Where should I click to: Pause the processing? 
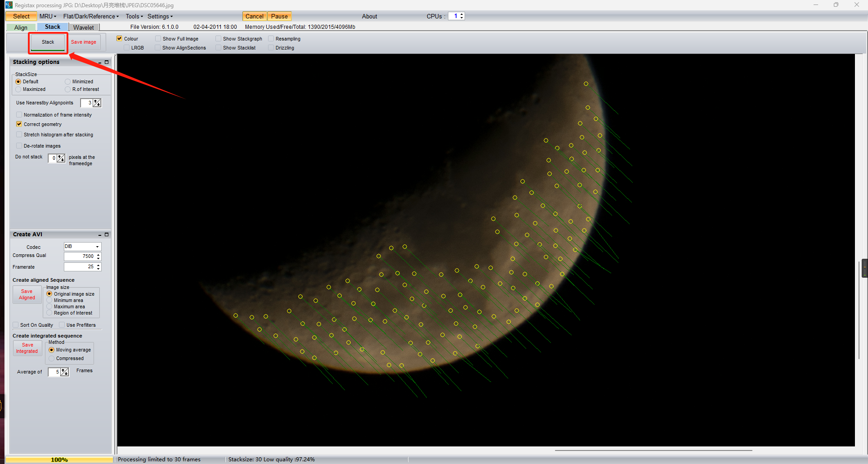(279, 16)
